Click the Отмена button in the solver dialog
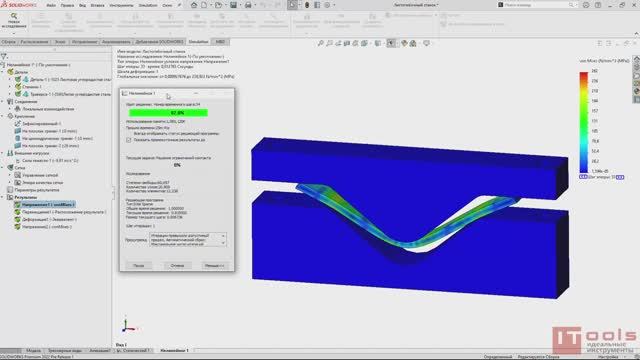 coord(177,266)
